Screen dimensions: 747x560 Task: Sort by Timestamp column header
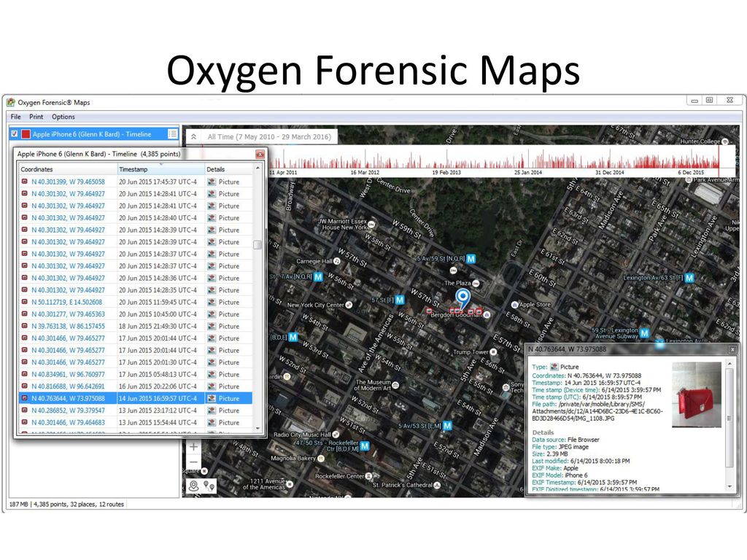[161, 169]
